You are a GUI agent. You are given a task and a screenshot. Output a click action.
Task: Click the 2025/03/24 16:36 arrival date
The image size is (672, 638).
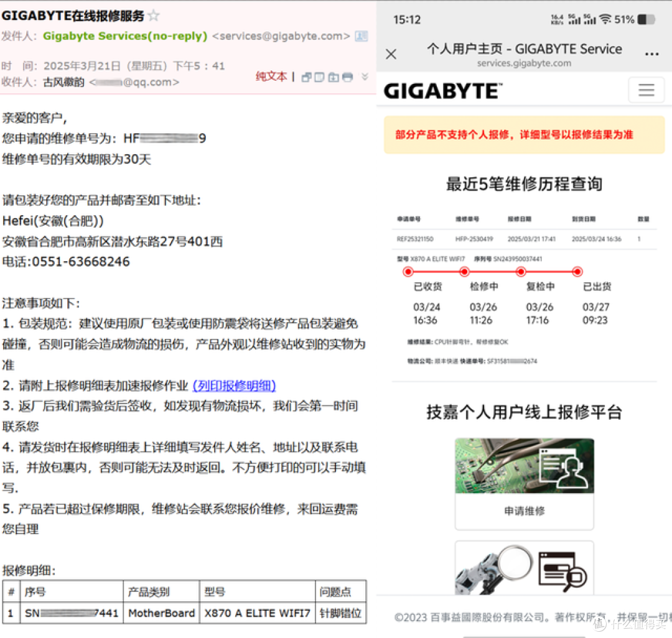[596, 239]
